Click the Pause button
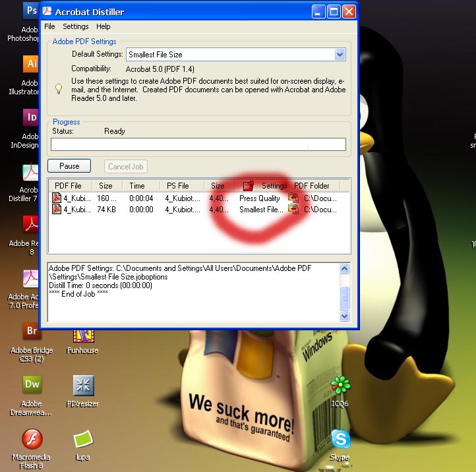The height and width of the screenshot is (472, 476). pyautogui.click(x=69, y=166)
